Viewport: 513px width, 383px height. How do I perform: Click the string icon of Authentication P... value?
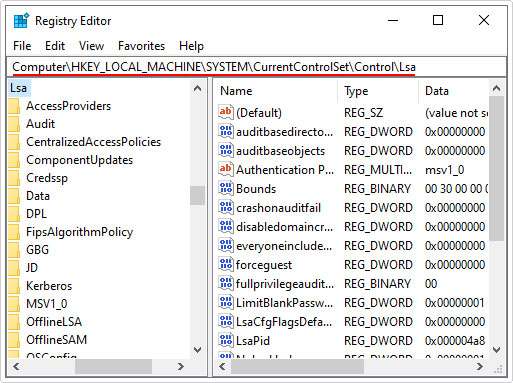coord(226,169)
